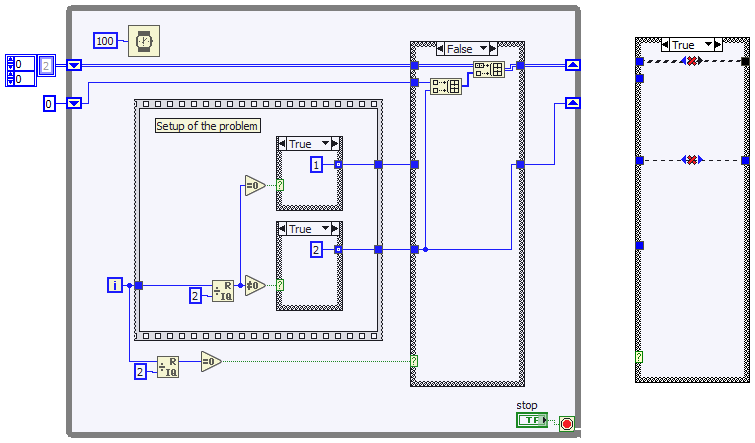Click the selector terminal of the case containing constant 2

(280, 285)
